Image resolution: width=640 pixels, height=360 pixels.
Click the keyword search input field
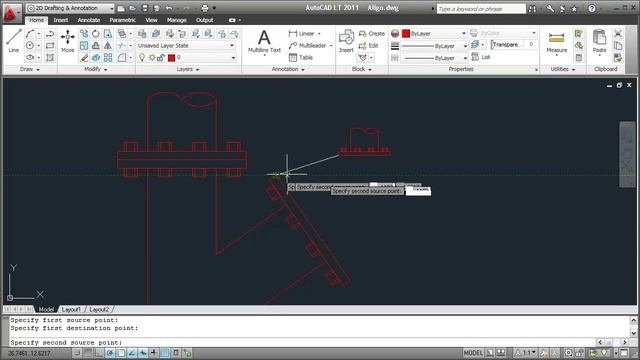pyautogui.click(x=481, y=9)
